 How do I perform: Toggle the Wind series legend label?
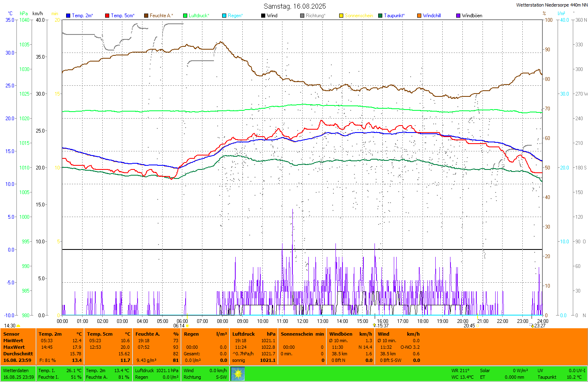(272, 16)
